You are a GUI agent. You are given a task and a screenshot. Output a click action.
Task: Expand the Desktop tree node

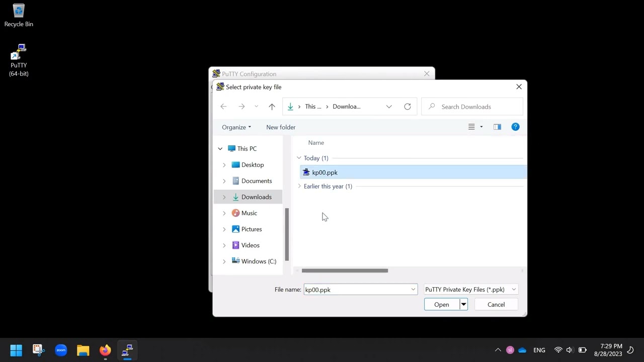224,165
